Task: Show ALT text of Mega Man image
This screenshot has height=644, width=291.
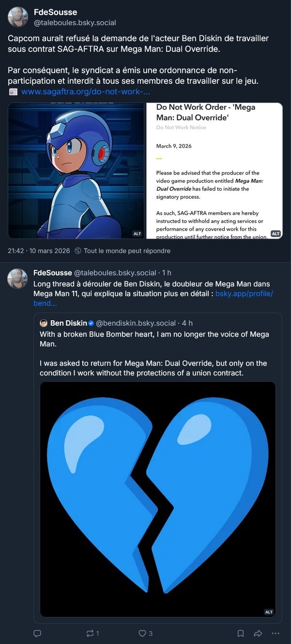Action: (x=137, y=234)
